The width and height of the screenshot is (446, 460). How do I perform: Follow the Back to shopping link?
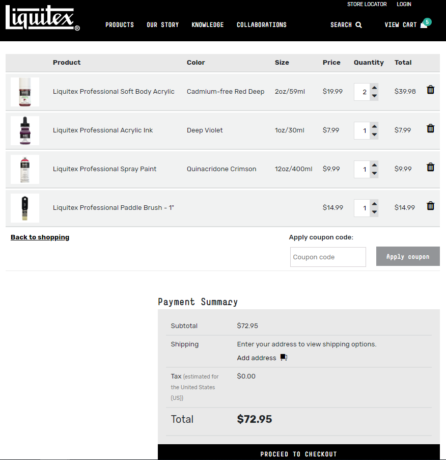point(40,237)
